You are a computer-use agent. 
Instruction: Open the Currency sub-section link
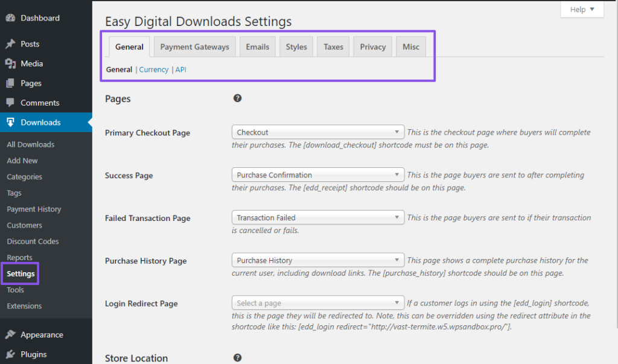(x=154, y=69)
